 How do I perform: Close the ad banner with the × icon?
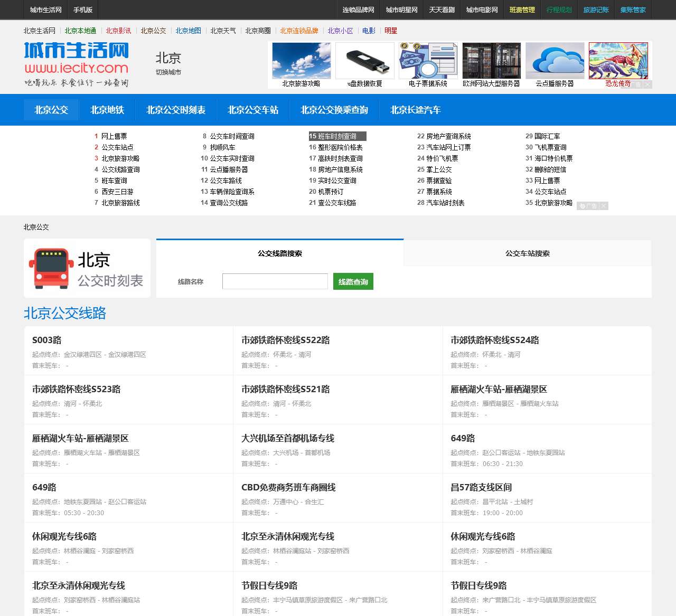tap(646, 84)
